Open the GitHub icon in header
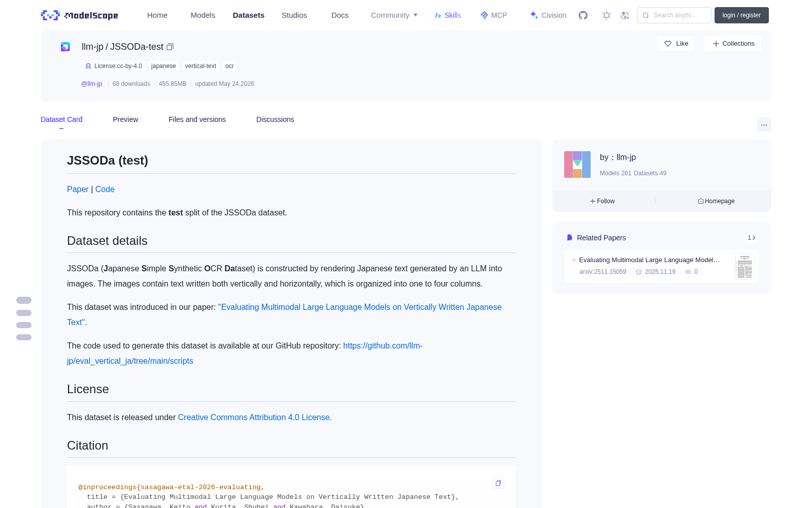The image size is (812, 508). click(583, 15)
